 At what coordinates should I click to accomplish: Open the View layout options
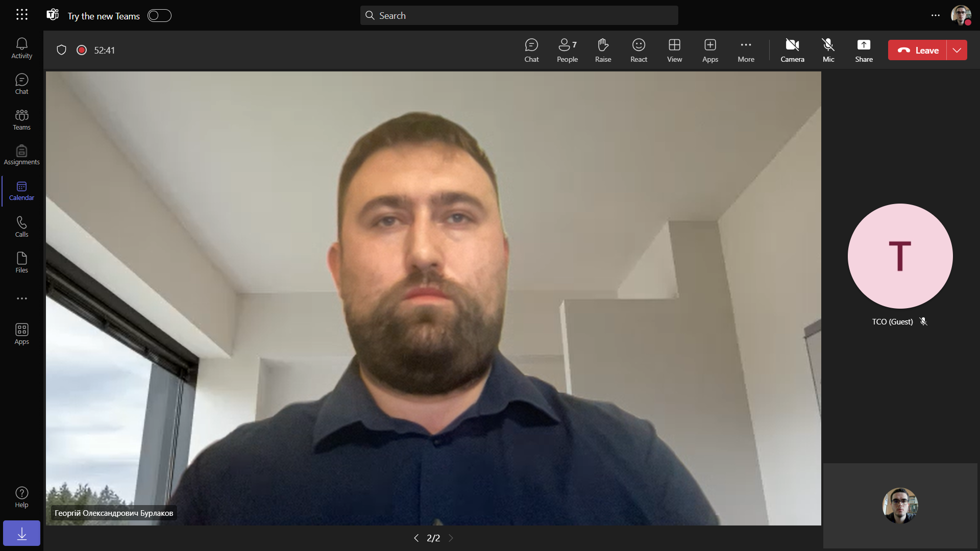pos(674,51)
